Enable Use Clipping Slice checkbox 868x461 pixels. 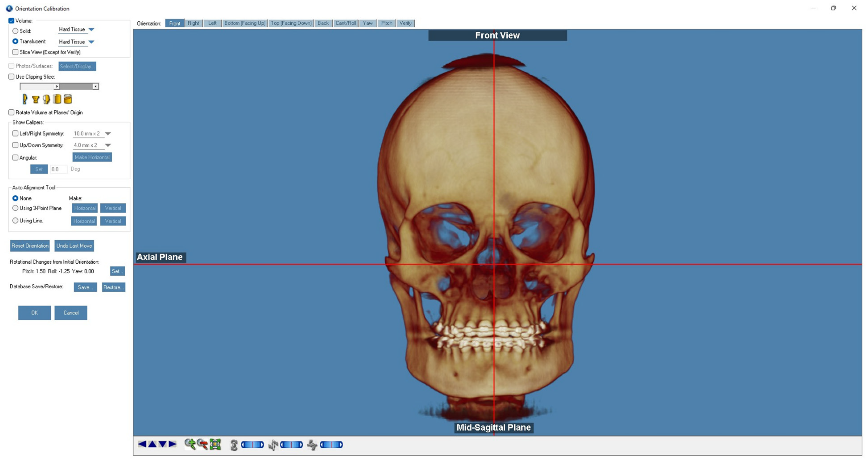coord(11,77)
